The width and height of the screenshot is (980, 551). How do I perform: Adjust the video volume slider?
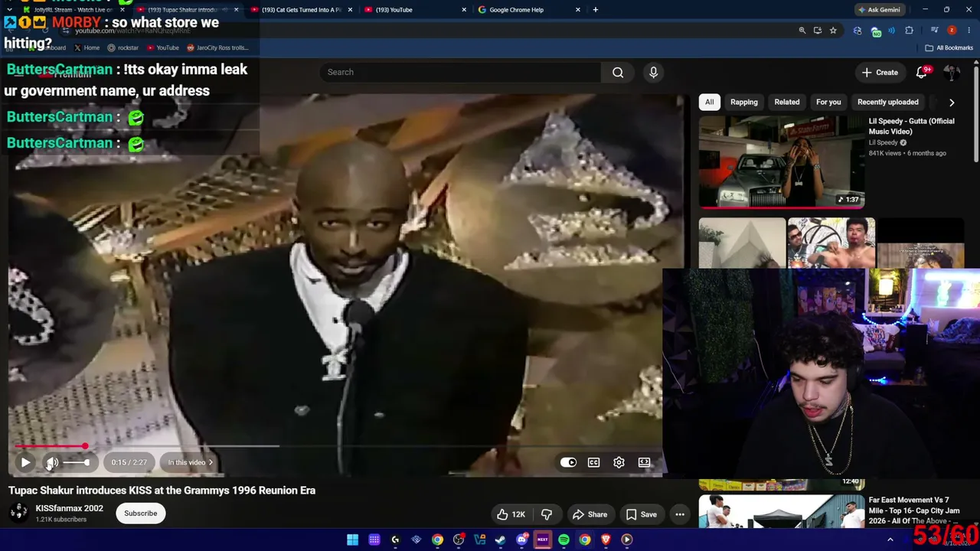click(x=76, y=462)
